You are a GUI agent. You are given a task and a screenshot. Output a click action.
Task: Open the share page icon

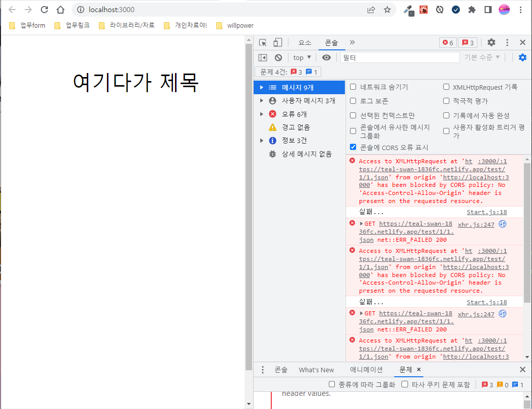pyautogui.click(x=371, y=10)
